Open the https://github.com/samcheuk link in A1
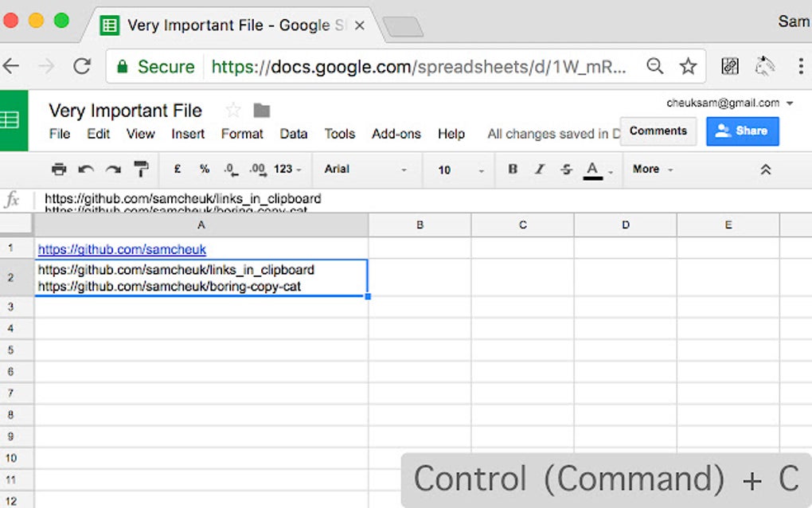Screen dimensions: 812x508 (122, 249)
